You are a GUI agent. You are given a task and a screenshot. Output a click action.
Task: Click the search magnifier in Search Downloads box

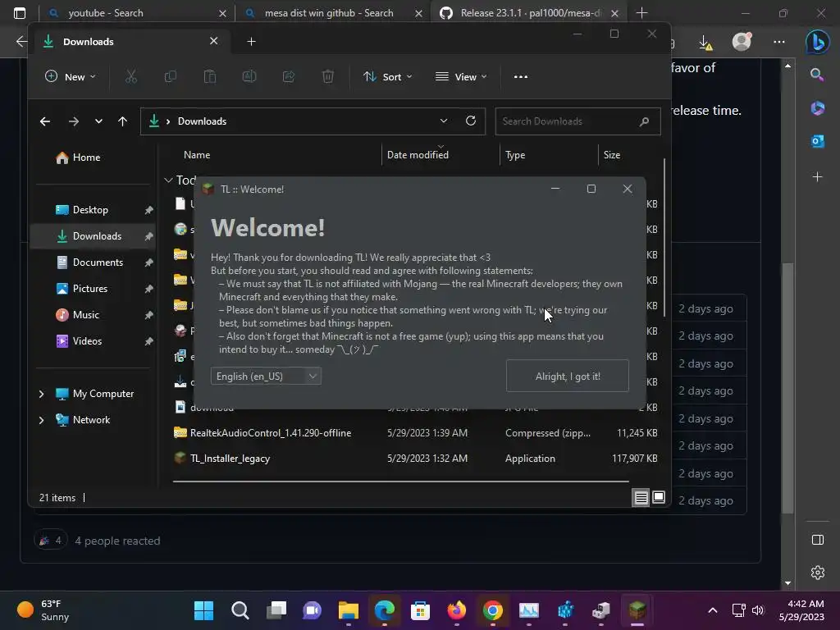645,121
